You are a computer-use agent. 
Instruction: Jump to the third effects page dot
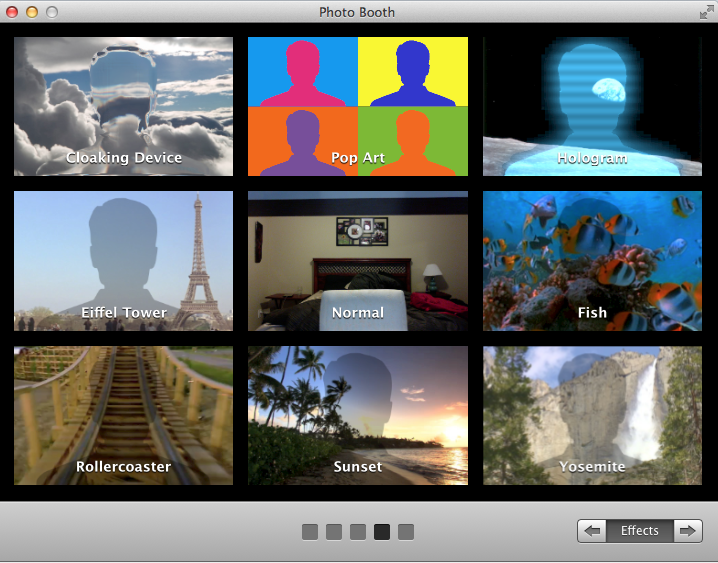tap(358, 532)
